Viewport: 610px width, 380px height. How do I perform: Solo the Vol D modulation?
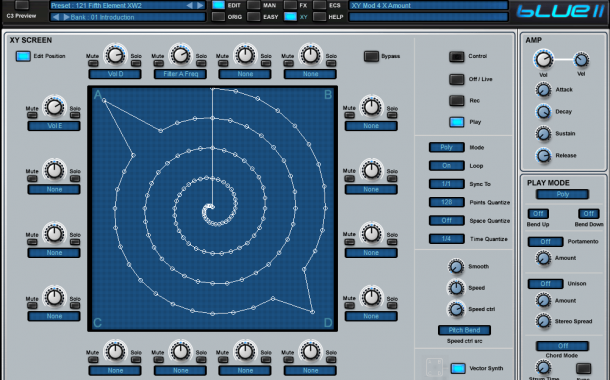point(136,63)
